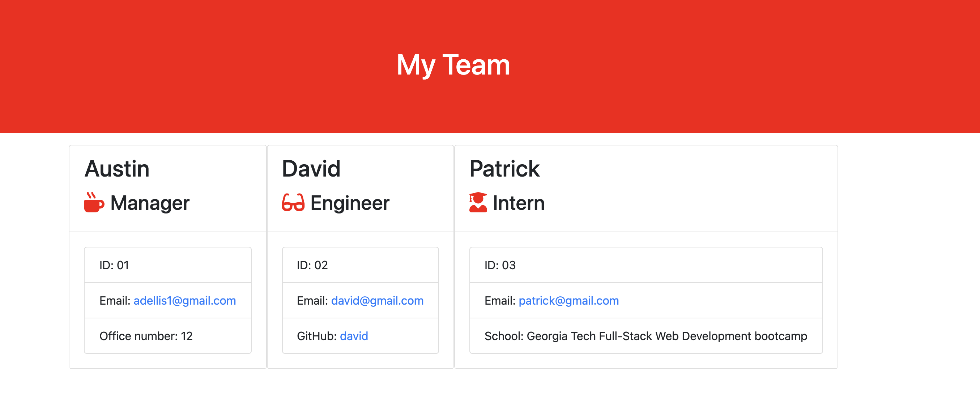Click the Engineer role title text
Screen dimensions: 980x411
click(x=350, y=203)
